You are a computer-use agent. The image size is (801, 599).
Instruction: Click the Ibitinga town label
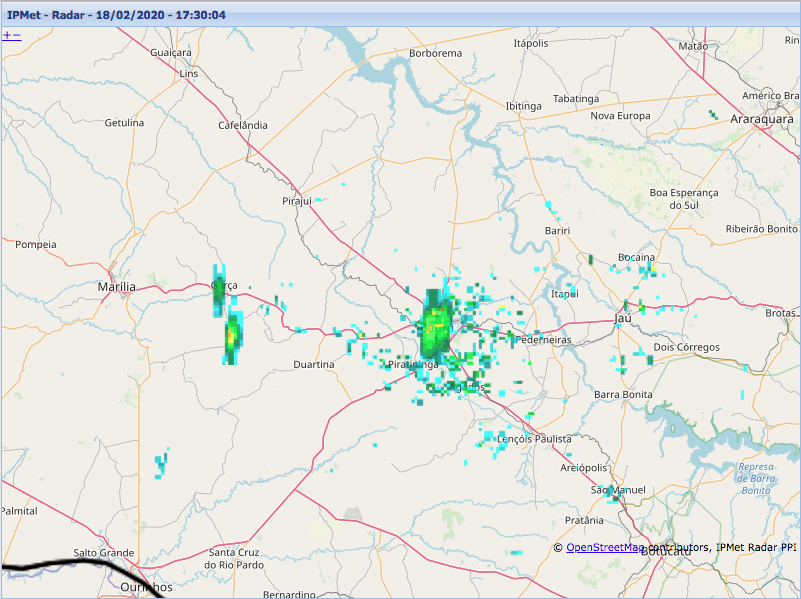524,106
